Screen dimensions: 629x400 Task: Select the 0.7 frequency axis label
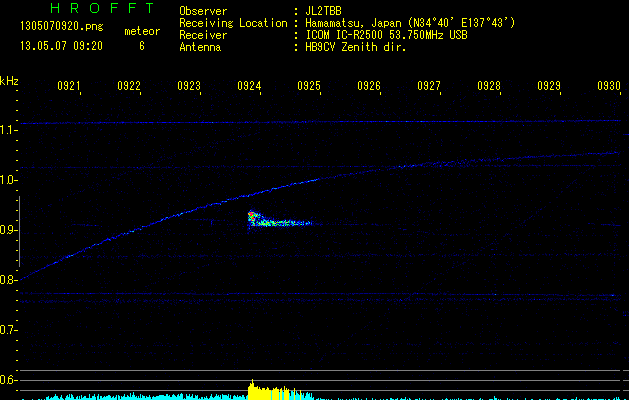pos(9,330)
